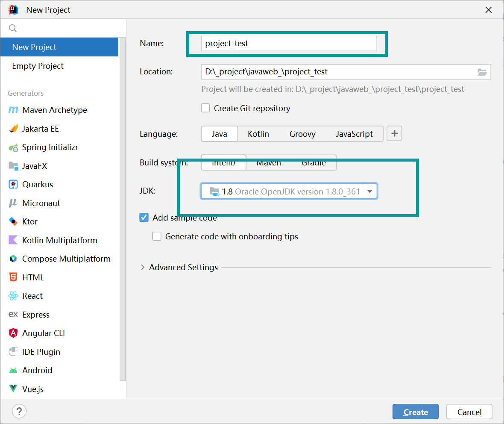Select the Angular CLI shield icon
This screenshot has height=424, width=504.
(13, 333)
